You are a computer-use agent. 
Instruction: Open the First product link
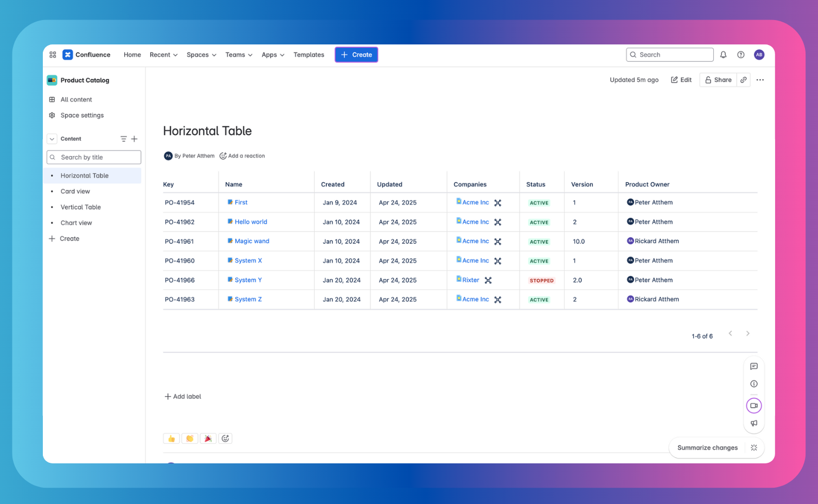[241, 202]
